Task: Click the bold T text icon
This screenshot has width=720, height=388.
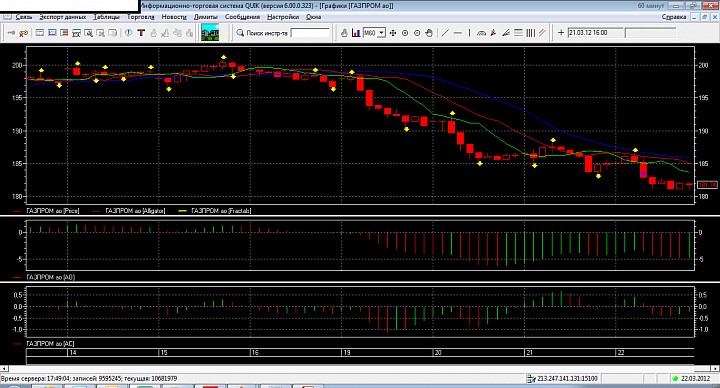Action: pos(141,33)
